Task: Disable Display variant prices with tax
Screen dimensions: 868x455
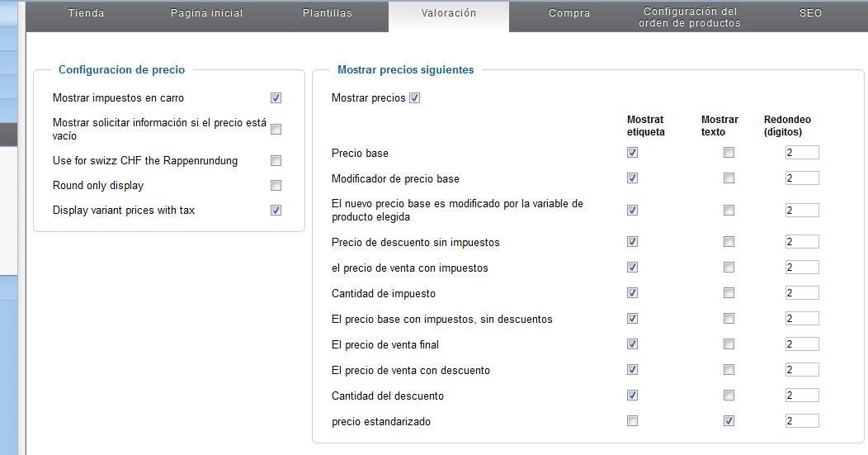Action: coord(276,211)
